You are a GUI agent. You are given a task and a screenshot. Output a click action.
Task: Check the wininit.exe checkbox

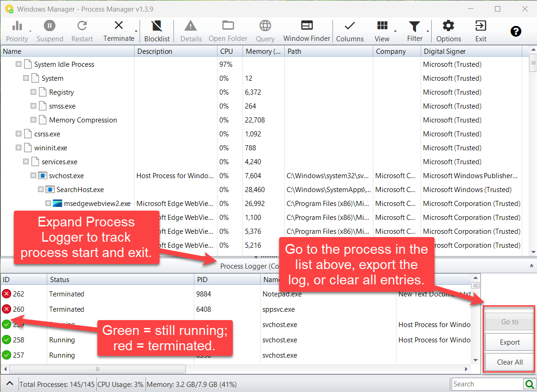tap(19, 148)
